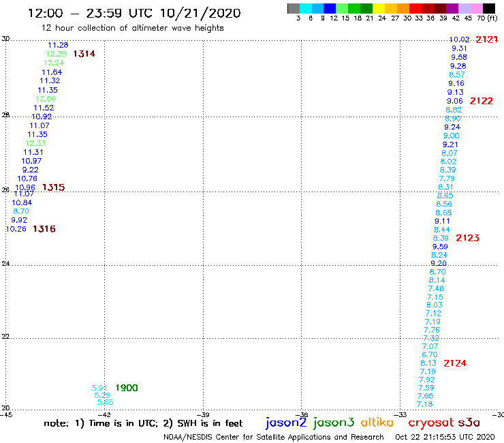Viewport: 504px width, 443px height.
Task: Click the 's3a' satellite label
Action: point(469,423)
